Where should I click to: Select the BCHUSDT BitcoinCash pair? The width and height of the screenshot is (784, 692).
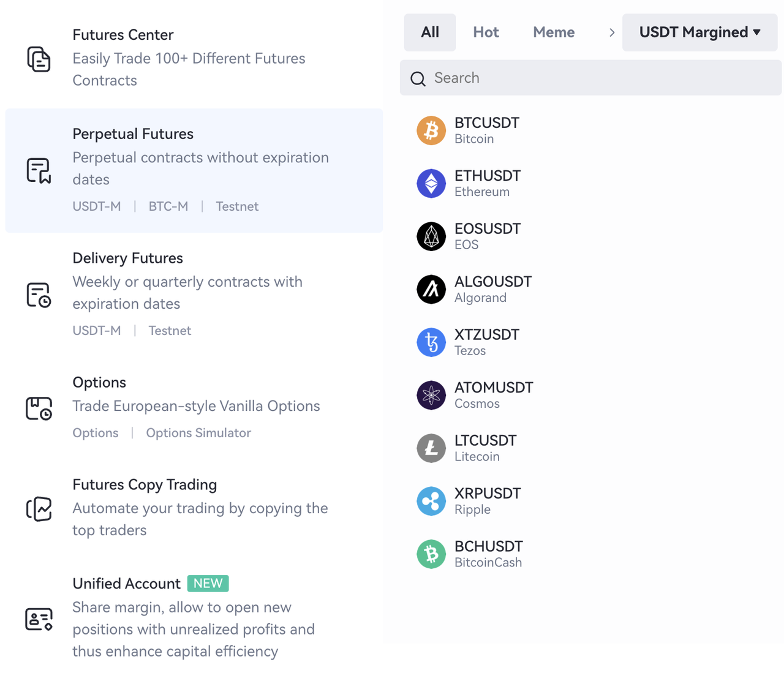click(488, 554)
